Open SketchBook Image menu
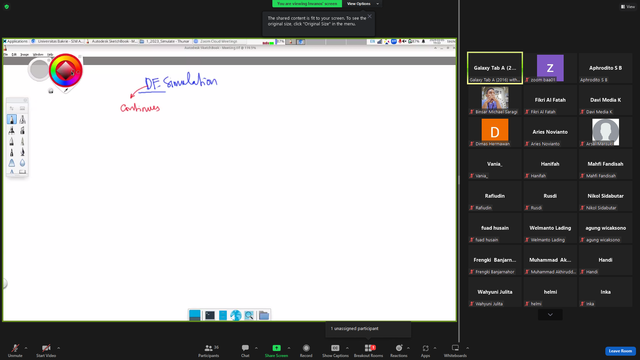The height and width of the screenshot is (360, 640). tap(24, 54)
